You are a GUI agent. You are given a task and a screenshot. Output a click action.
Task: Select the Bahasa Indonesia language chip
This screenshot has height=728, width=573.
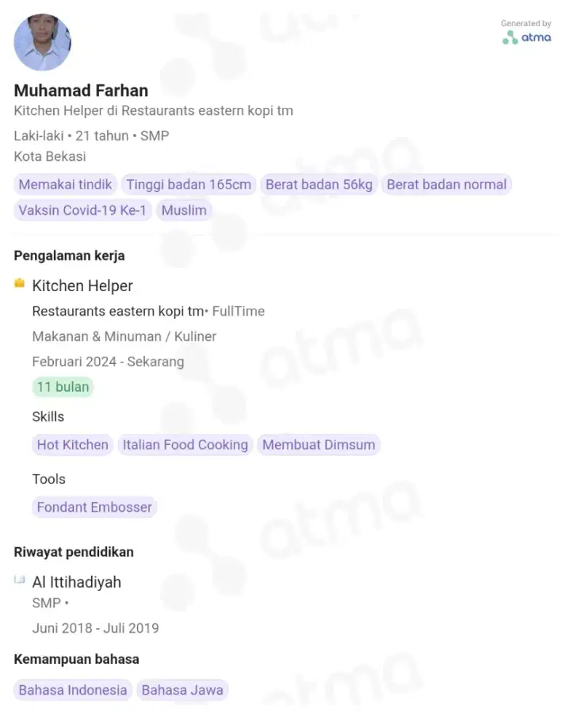coord(73,690)
